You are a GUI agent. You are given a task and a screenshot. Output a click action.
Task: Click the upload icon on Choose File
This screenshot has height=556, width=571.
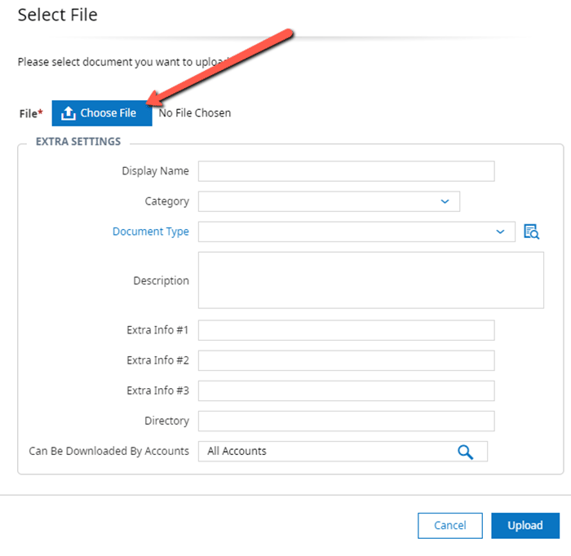click(x=68, y=113)
